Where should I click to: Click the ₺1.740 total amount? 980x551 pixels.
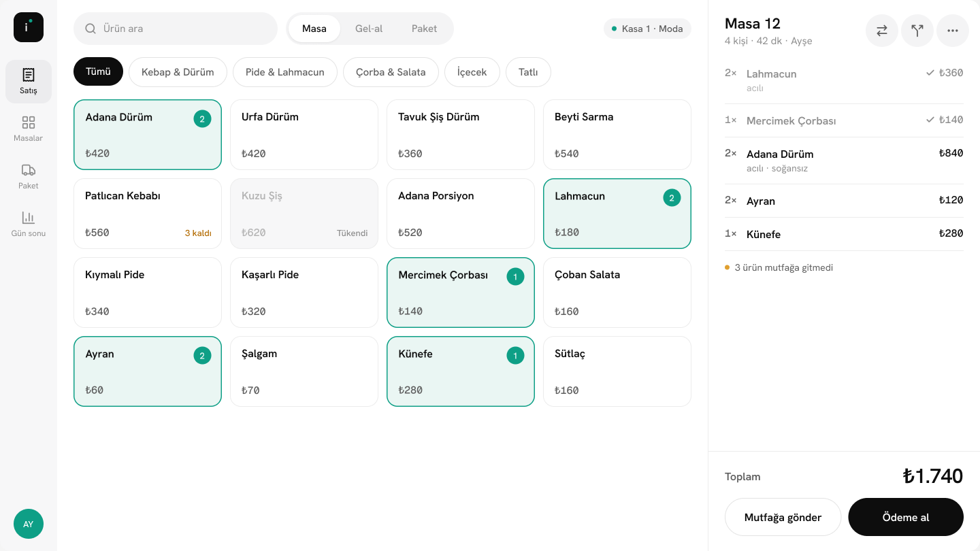click(x=932, y=476)
